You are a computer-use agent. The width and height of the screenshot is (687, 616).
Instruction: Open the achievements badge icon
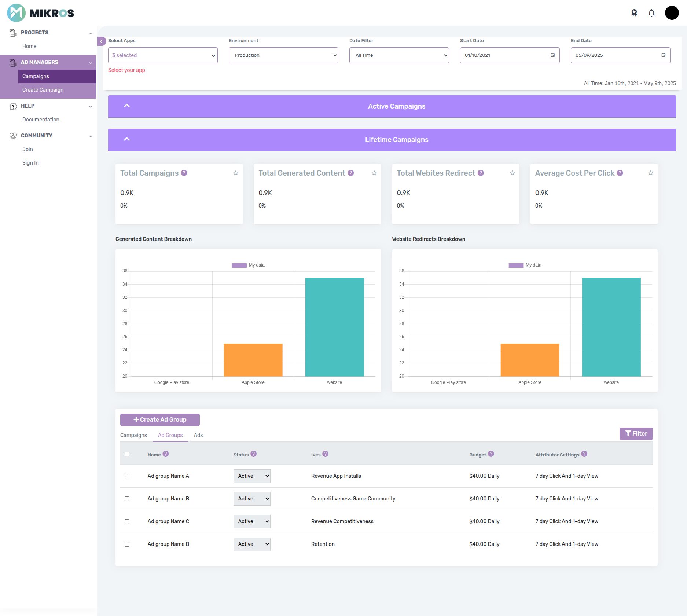tap(634, 13)
